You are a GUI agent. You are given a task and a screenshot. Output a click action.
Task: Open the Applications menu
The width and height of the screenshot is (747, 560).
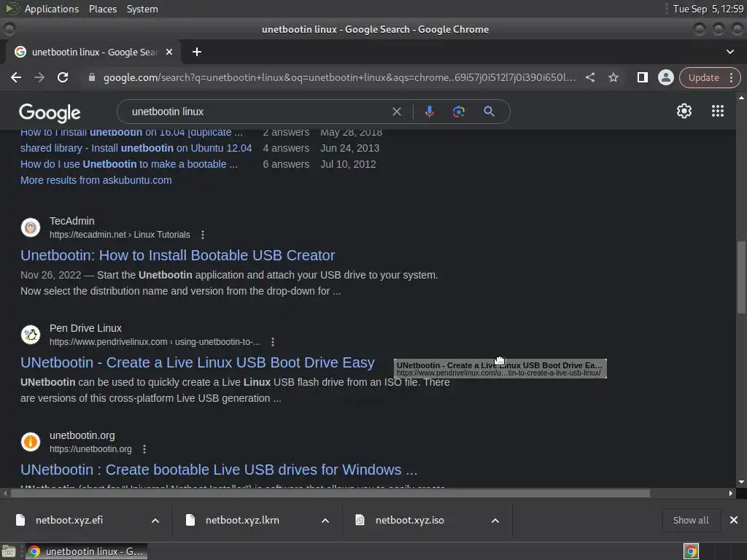click(x=52, y=9)
